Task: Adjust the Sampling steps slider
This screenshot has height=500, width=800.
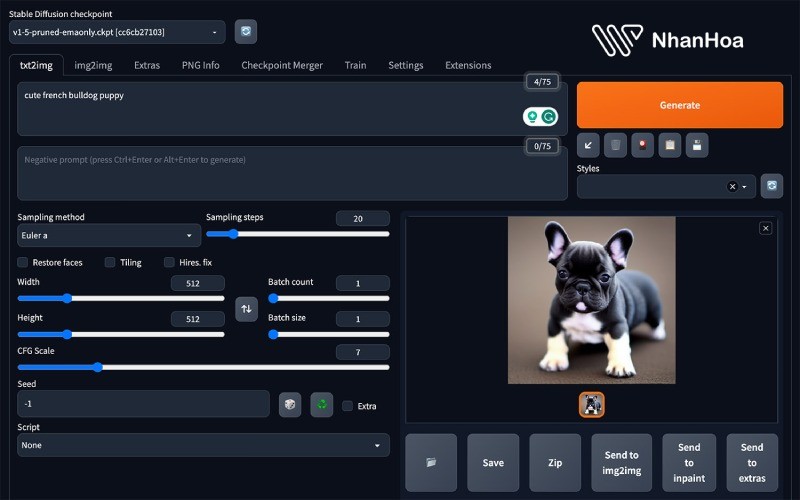Action: (x=297, y=234)
